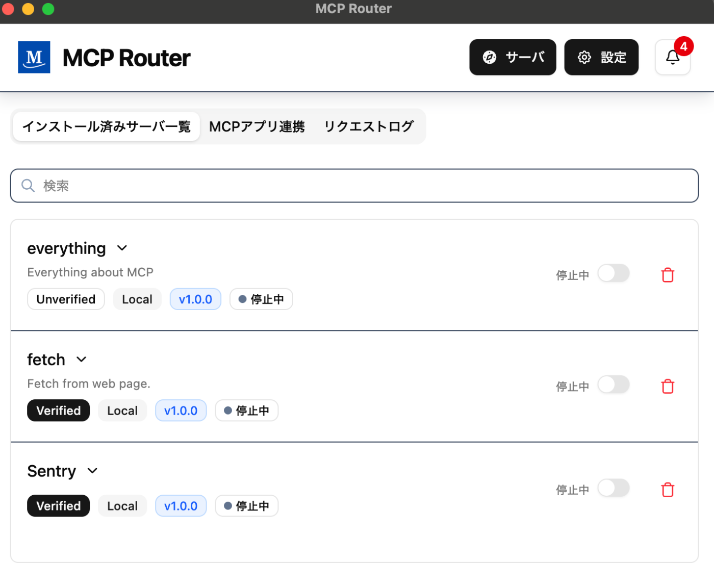Click the Local badge on Sentry
Viewport: 714px width, 588px height.
(122, 506)
